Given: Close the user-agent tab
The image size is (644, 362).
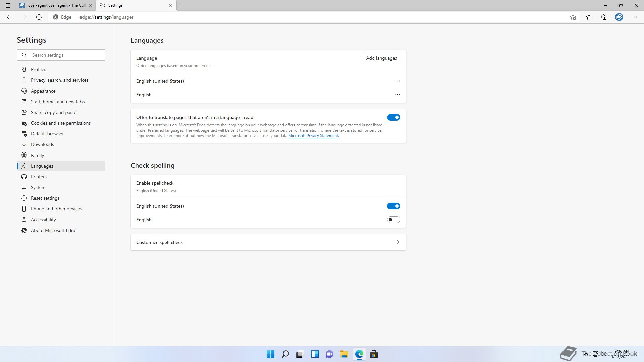Looking at the screenshot, I should [x=91, y=5].
